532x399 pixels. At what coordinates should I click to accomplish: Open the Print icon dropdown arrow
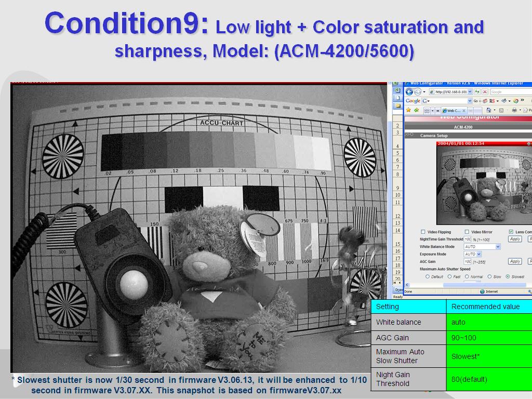pyautogui.click(x=520, y=110)
